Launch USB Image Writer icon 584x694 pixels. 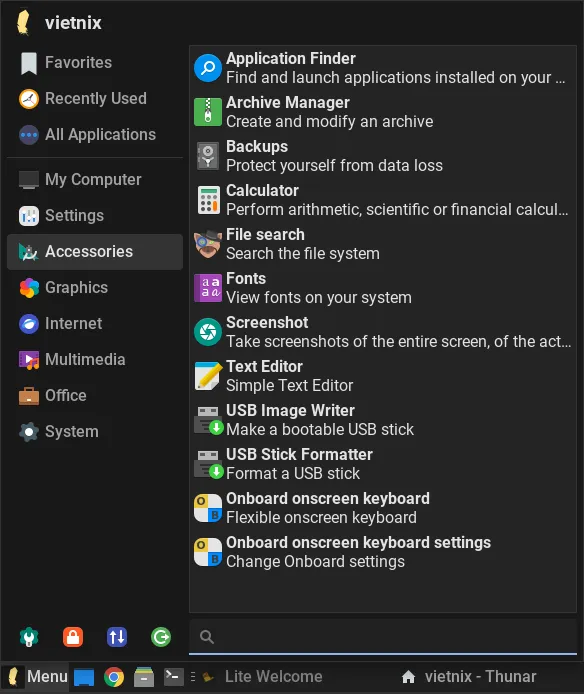209,420
